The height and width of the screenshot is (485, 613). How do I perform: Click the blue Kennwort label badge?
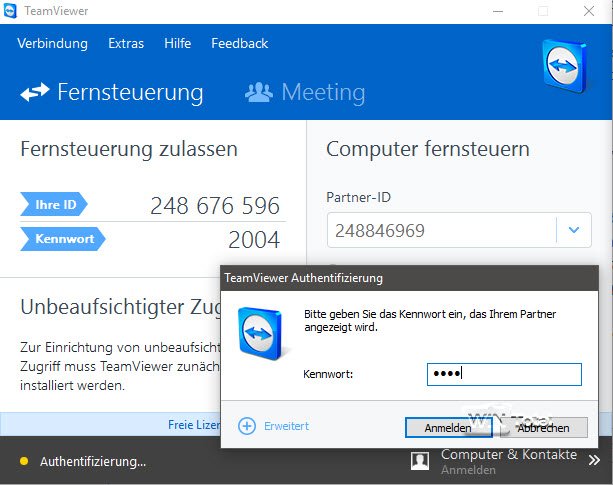click(63, 239)
